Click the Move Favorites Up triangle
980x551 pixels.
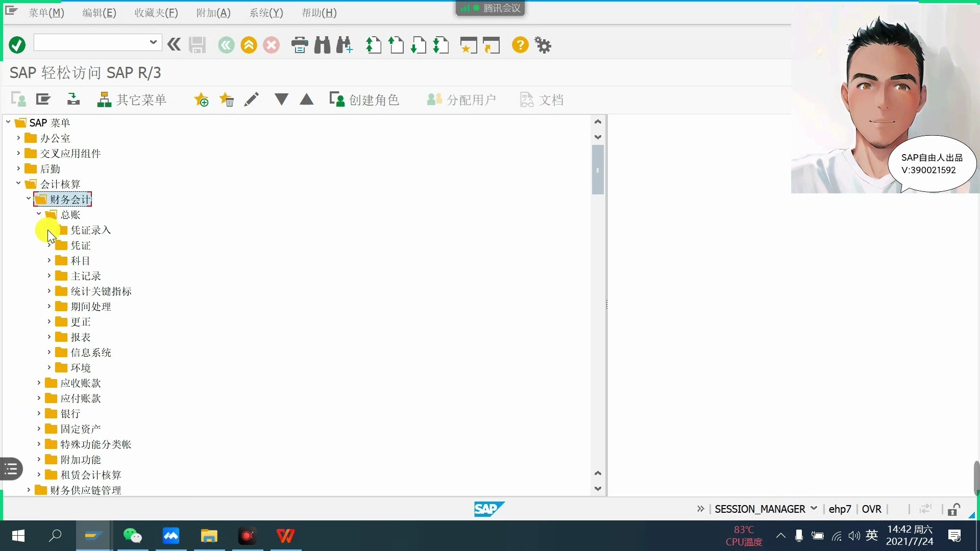click(306, 99)
